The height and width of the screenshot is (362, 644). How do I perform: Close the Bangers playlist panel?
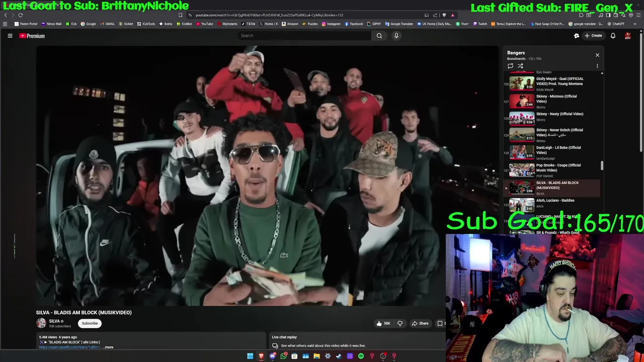pyautogui.click(x=597, y=55)
